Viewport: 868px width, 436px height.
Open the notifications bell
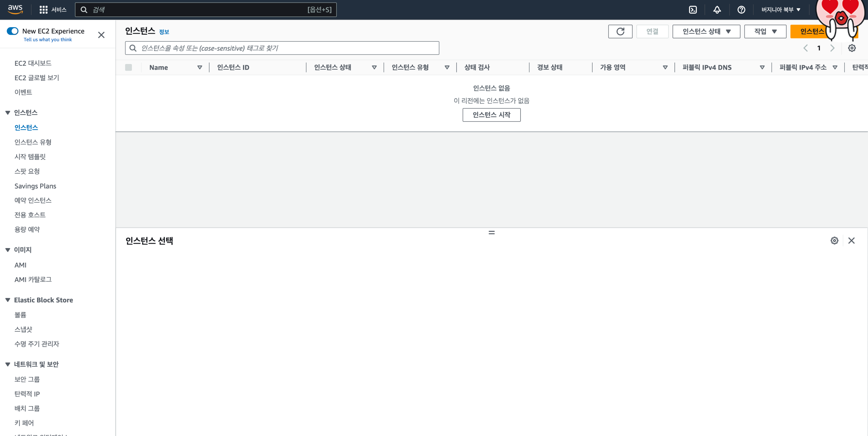[x=717, y=10]
